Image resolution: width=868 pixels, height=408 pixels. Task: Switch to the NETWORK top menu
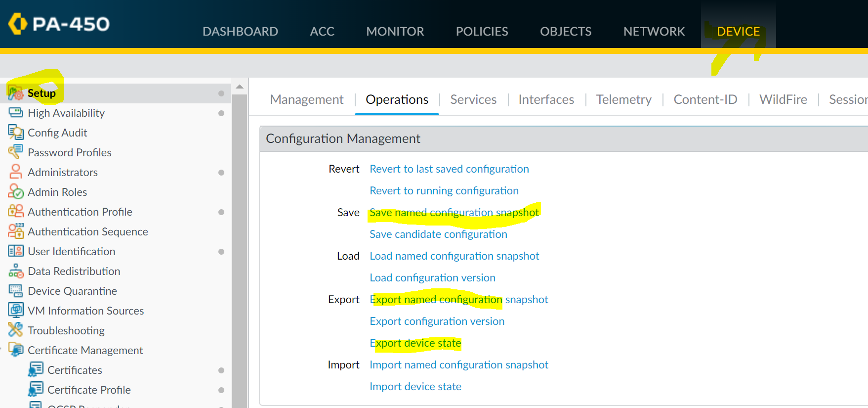pyautogui.click(x=654, y=31)
